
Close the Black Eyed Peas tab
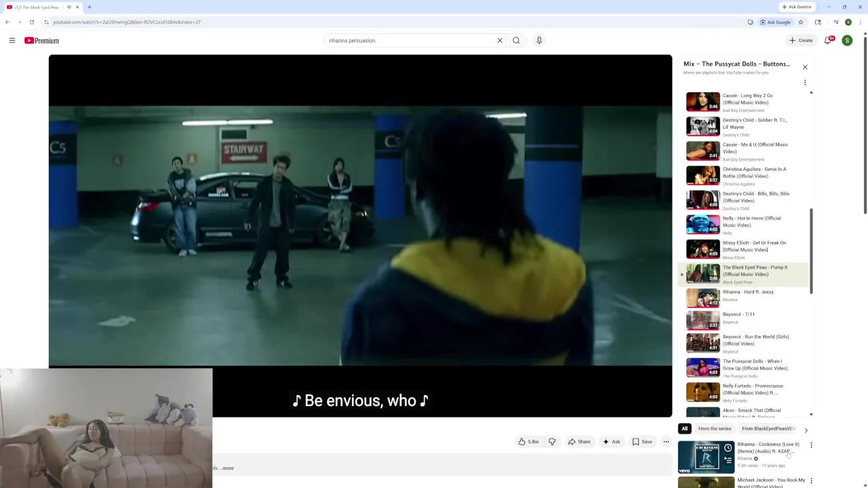pos(77,7)
